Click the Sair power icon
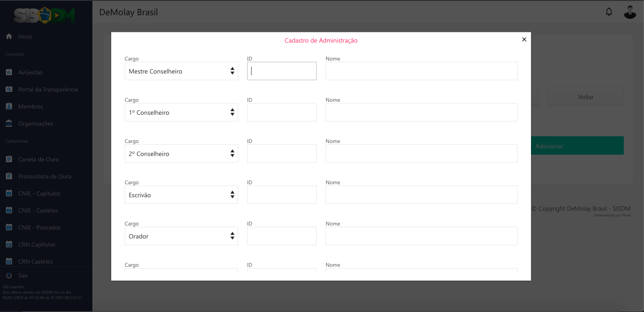 pos(9,275)
